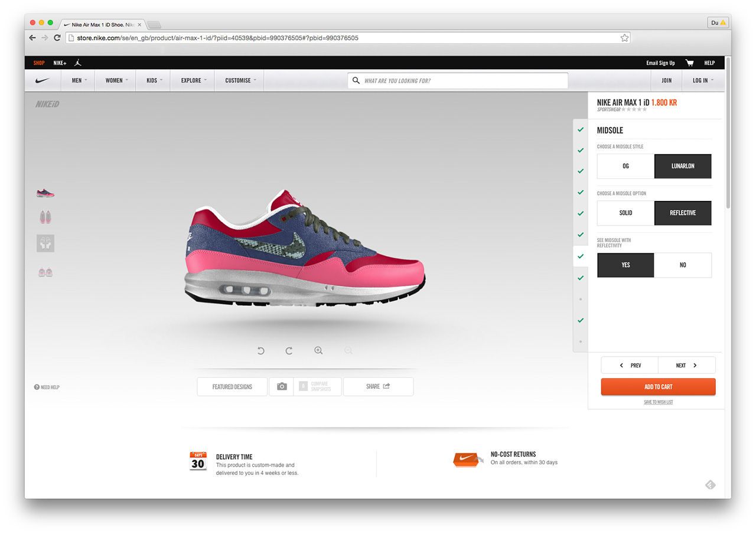756x534 pixels.
Task: Open the Share options
Action: (x=378, y=386)
